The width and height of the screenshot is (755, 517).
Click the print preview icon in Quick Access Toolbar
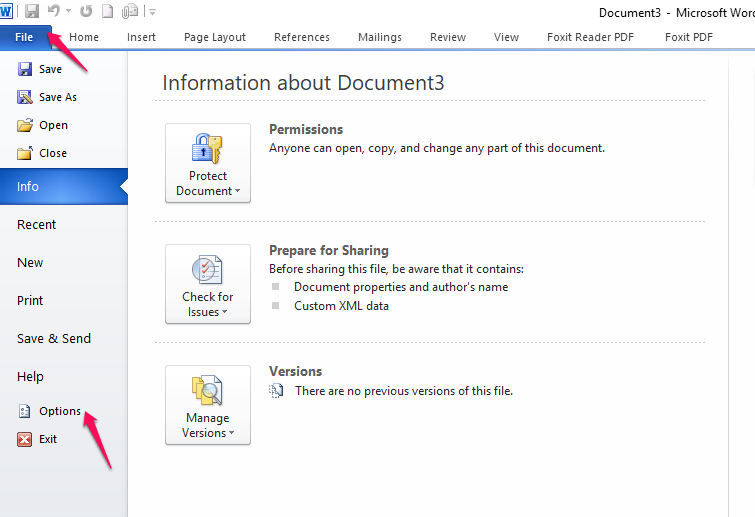coord(130,11)
